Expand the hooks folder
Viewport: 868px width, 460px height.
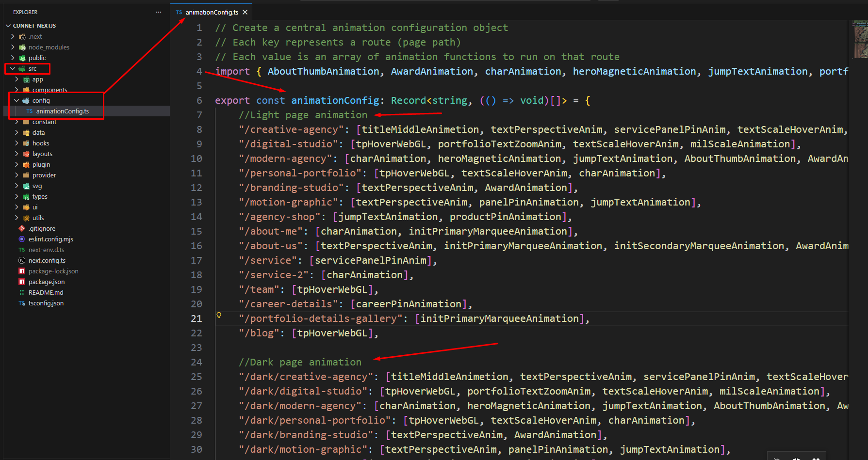click(x=41, y=143)
